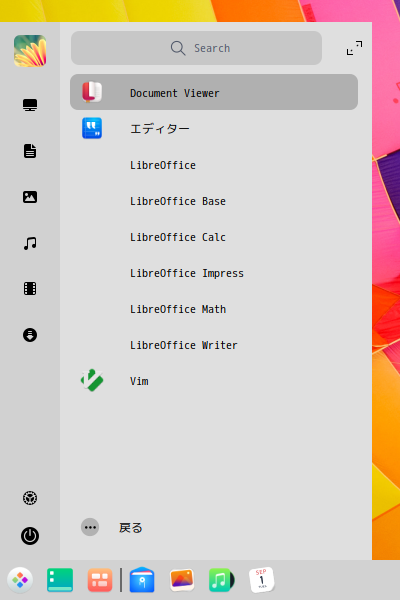Open the Videos folder sidebar icon
The height and width of the screenshot is (600, 400).
(30, 289)
